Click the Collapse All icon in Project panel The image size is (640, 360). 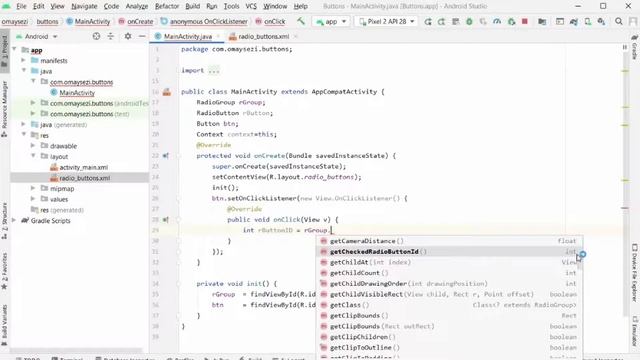coord(111,36)
